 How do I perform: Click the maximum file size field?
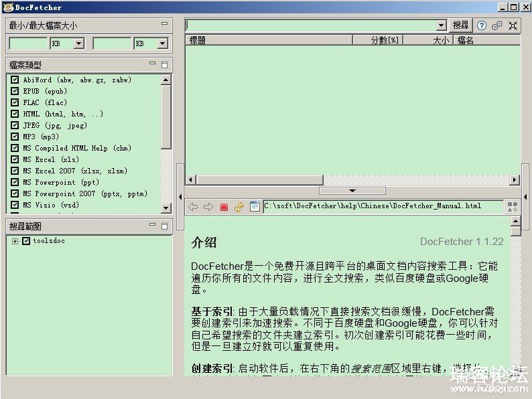coord(112,44)
